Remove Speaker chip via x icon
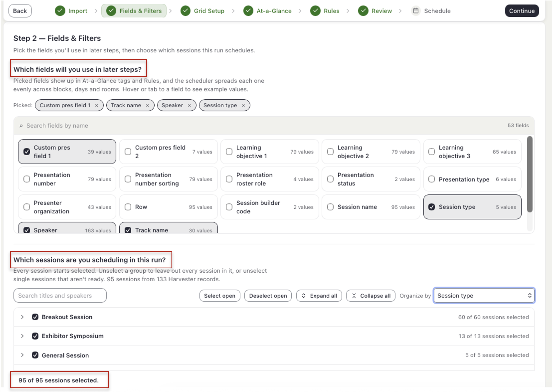The image size is (552, 392). click(189, 106)
